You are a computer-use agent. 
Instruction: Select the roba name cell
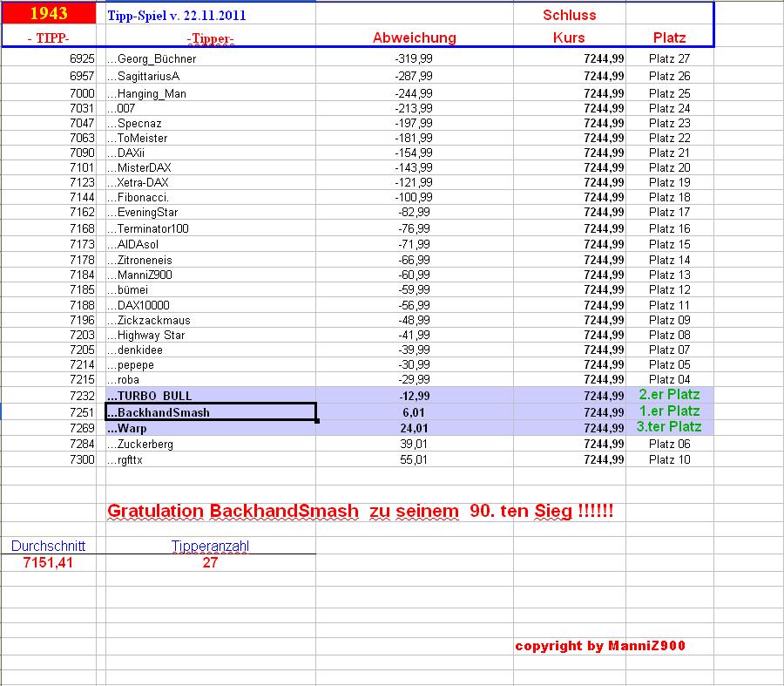[x=211, y=380]
